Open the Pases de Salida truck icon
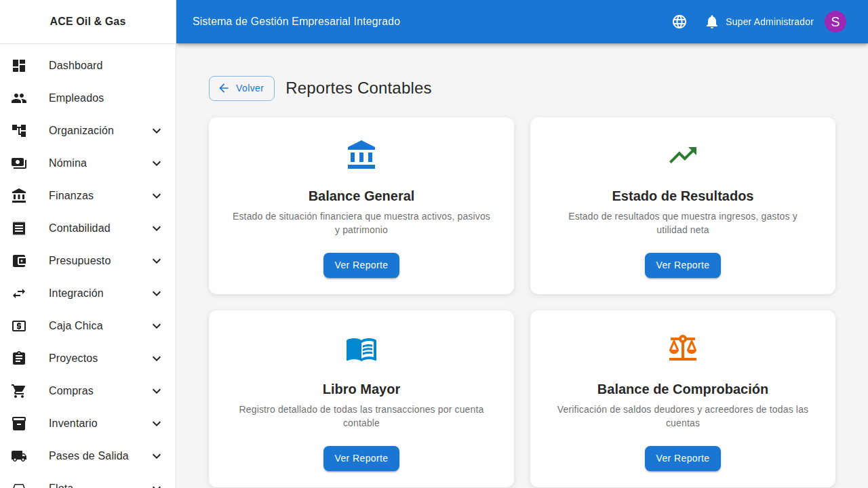Screen dimensions: 868x488 [x=19, y=456]
